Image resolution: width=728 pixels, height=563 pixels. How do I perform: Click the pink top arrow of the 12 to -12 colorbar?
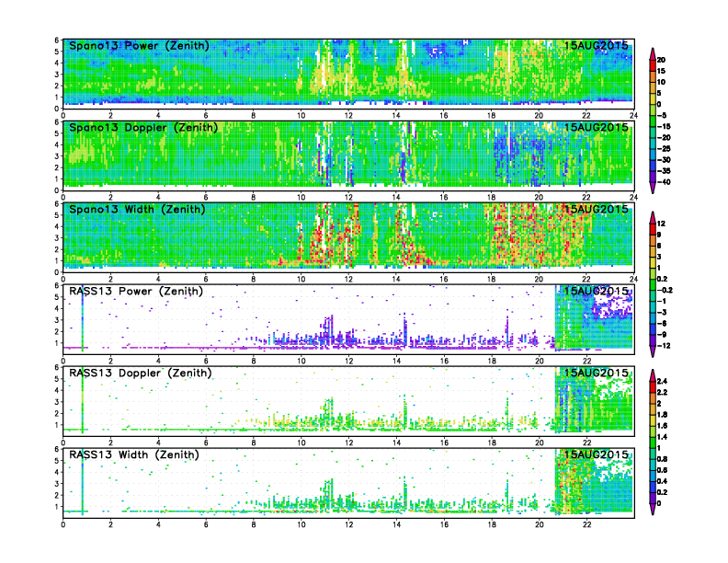pos(653,217)
